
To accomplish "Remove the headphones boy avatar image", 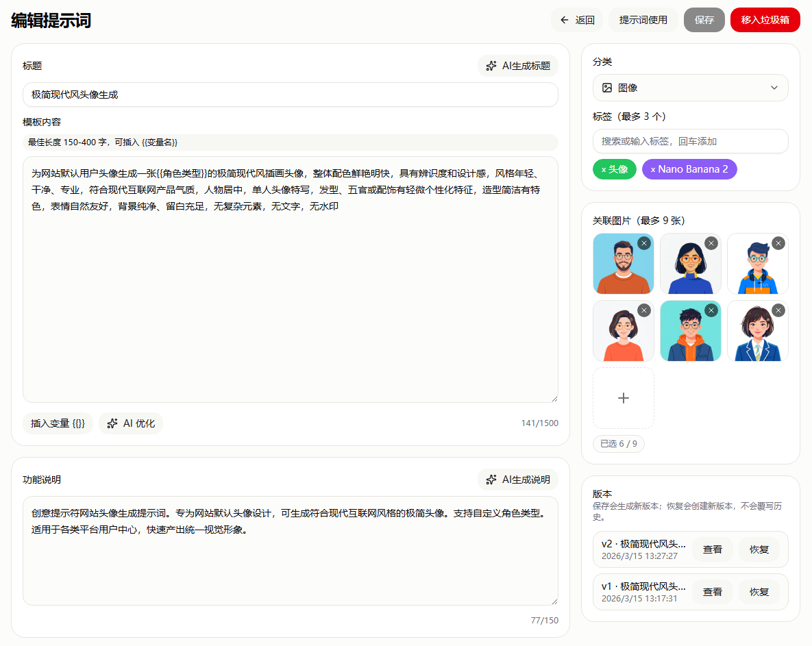I will (x=778, y=243).
